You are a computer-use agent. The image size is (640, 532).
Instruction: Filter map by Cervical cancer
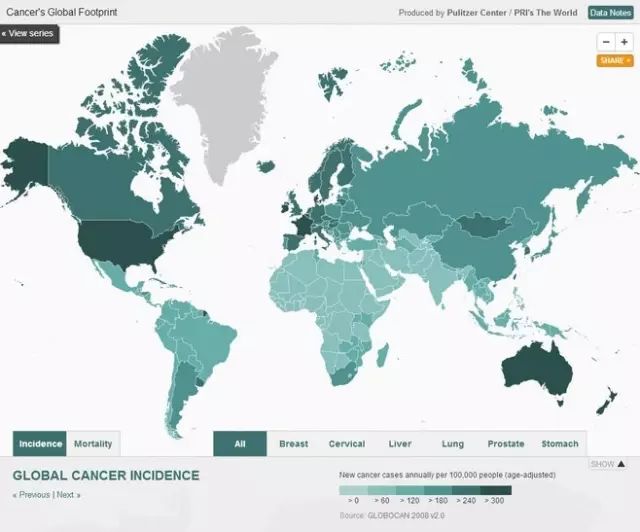347,444
